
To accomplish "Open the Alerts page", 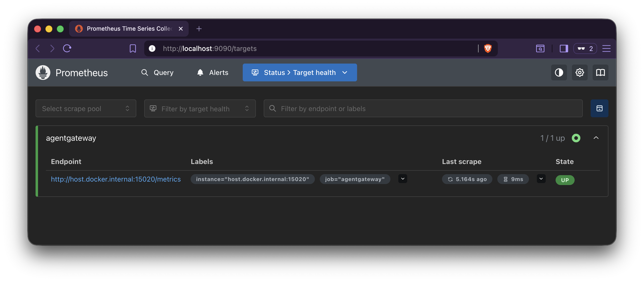I will 213,73.
